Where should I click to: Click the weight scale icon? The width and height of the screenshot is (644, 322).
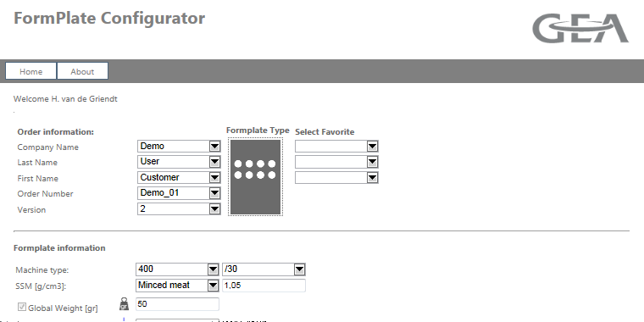pyautogui.click(x=124, y=304)
